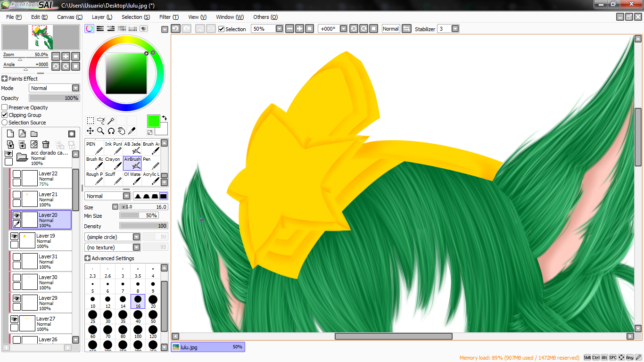Image resolution: width=644 pixels, height=362 pixels.
Task: Select the AirBrush tool
Action: (132, 163)
